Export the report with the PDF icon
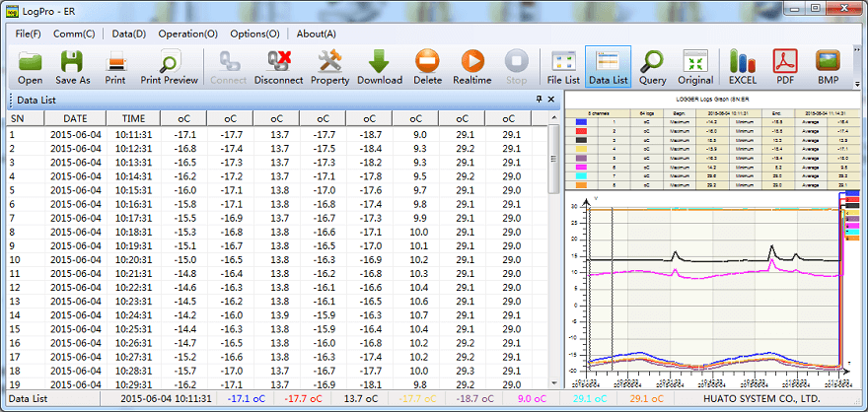 [785, 67]
